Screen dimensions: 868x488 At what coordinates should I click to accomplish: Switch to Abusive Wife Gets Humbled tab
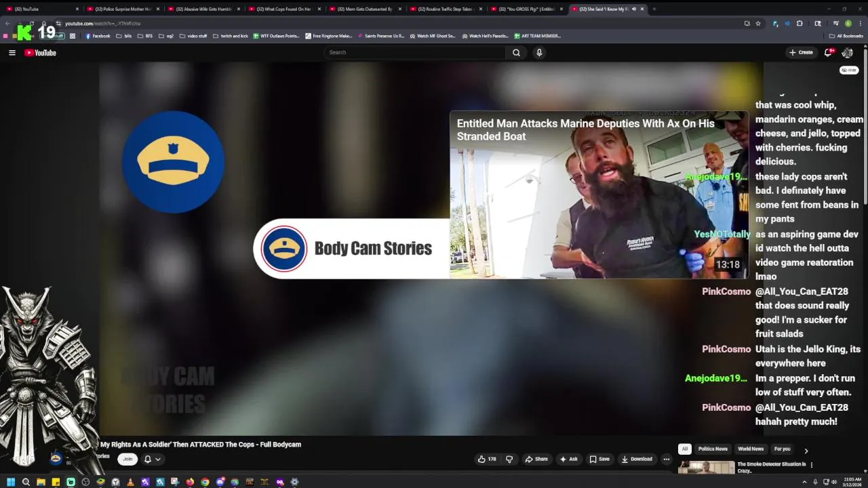pyautogui.click(x=203, y=9)
